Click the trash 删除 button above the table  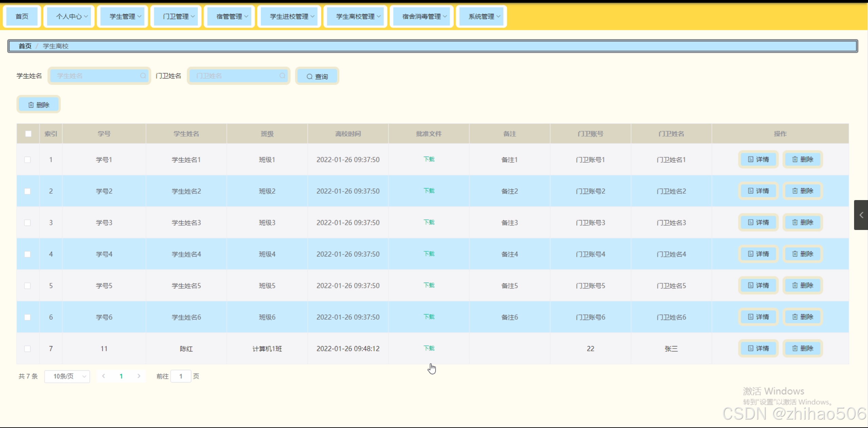coord(38,105)
